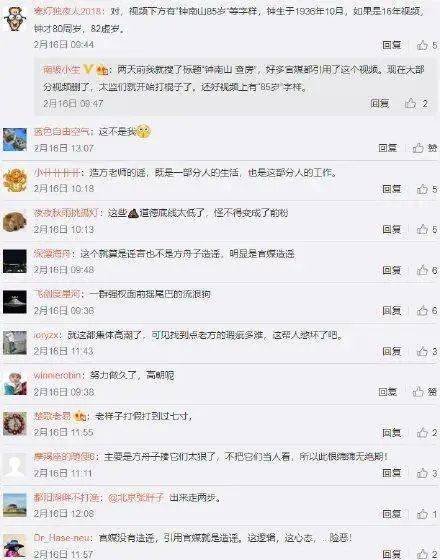Screen dimensions: 440x560
Task: Like icnyzx's comment from 11:43
Action: (x=427, y=351)
